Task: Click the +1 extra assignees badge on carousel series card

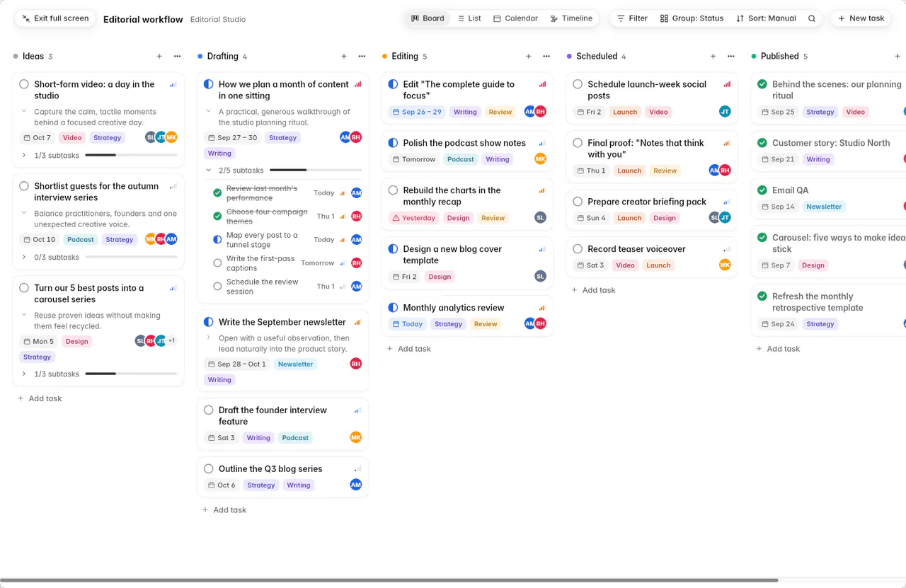Action: (x=171, y=341)
